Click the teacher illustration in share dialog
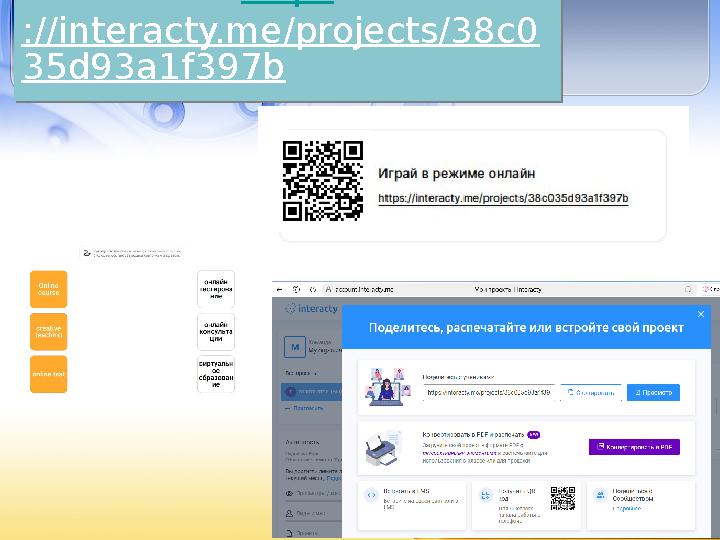The height and width of the screenshot is (540, 720). pyautogui.click(x=387, y=387)
